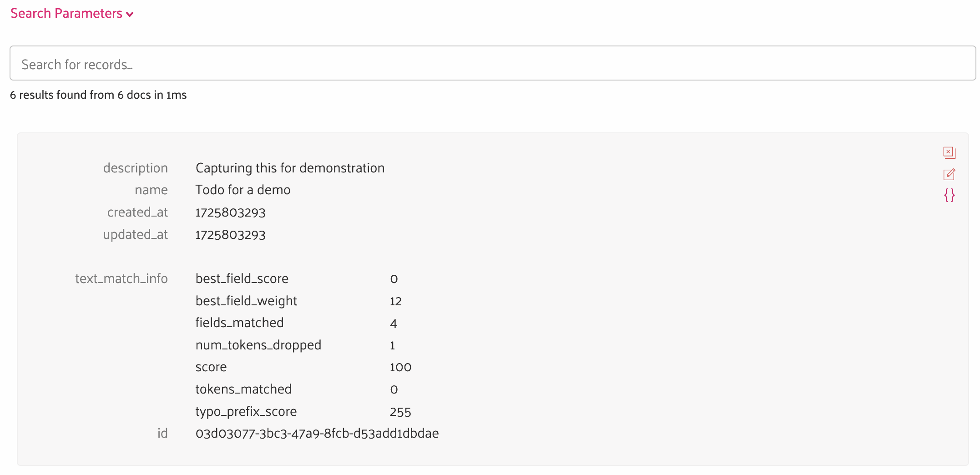Click the chevron beside Search Parameters
Viewport: 980px width, 475px height.
(x=130, y=15)
